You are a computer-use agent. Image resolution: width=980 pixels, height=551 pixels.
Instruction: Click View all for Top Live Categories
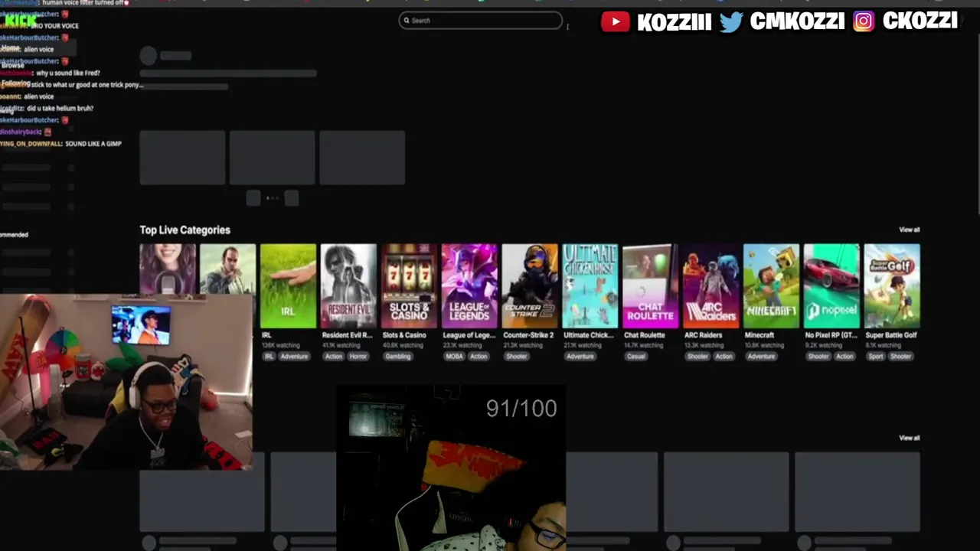click(x=910, y=230)
